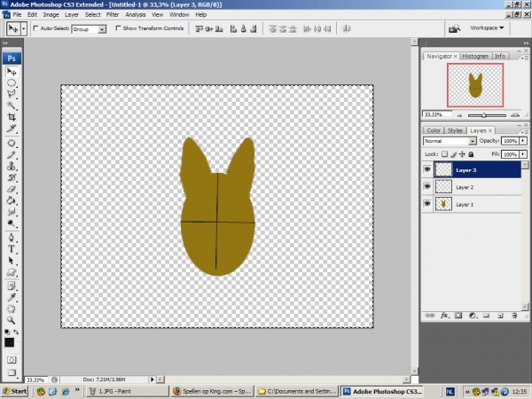Open the Analysis menu
The height and width of the screenshot is (399, 532).
pyautogui.click(x=136, y=14)
